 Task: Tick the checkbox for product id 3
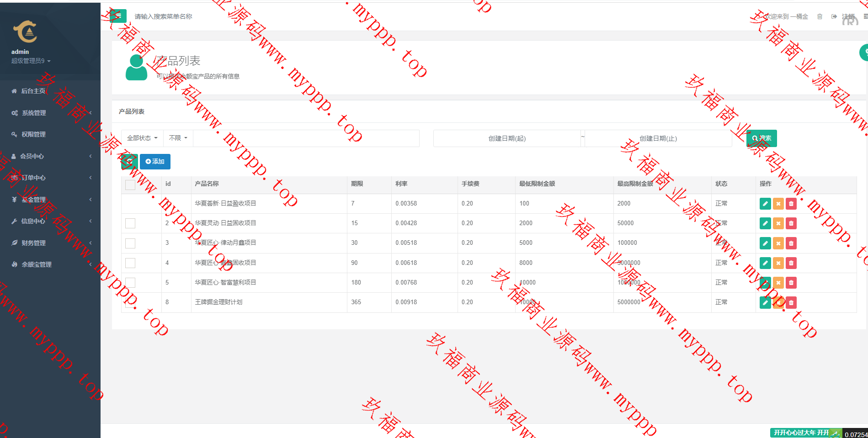coord(130,243)
